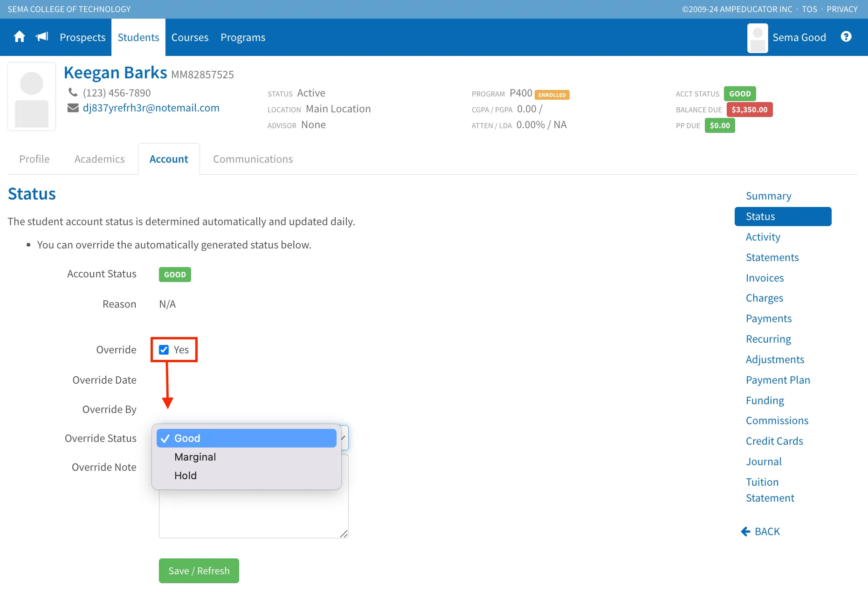Open the Charges sidebar link
Viewport: 868px width, 592px height.
click(765, 298)
